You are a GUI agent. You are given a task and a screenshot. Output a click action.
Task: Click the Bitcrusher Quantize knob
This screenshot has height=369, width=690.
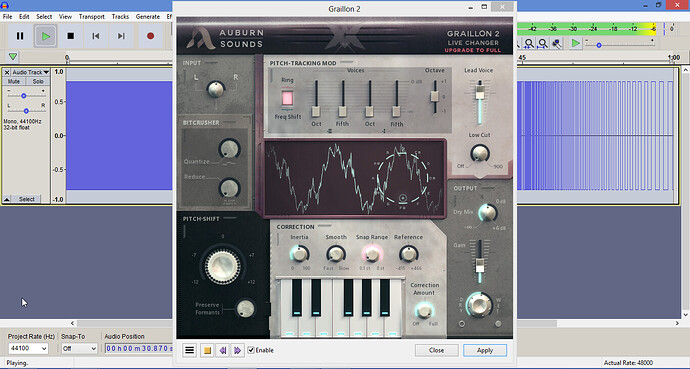pyautogui.click(x=229, y=150)
